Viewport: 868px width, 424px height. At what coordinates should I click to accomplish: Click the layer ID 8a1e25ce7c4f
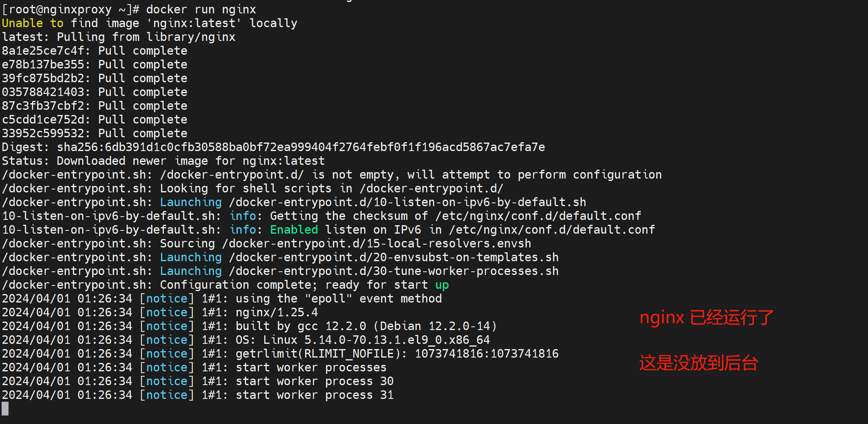pyautogui.click(x=43, y=51)
